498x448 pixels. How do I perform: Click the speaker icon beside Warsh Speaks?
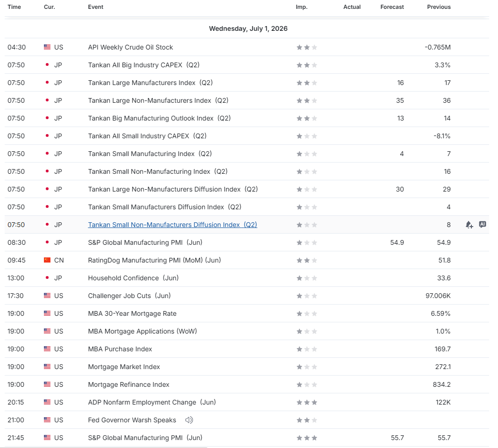(189, 420)
